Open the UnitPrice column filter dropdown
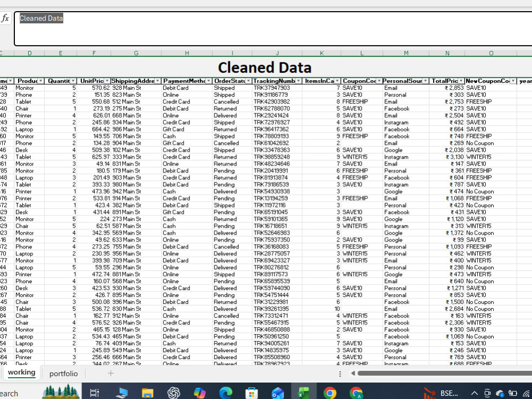Viewport: 532px width, 399px height. 107,81
